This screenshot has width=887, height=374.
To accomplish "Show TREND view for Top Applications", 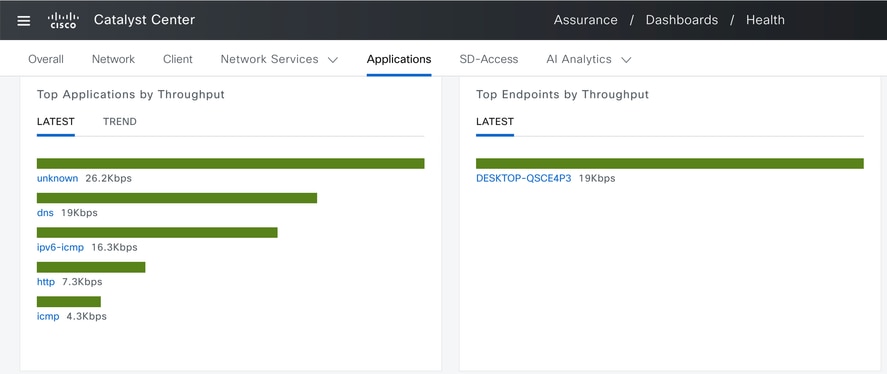I will [x=120, y=122].
